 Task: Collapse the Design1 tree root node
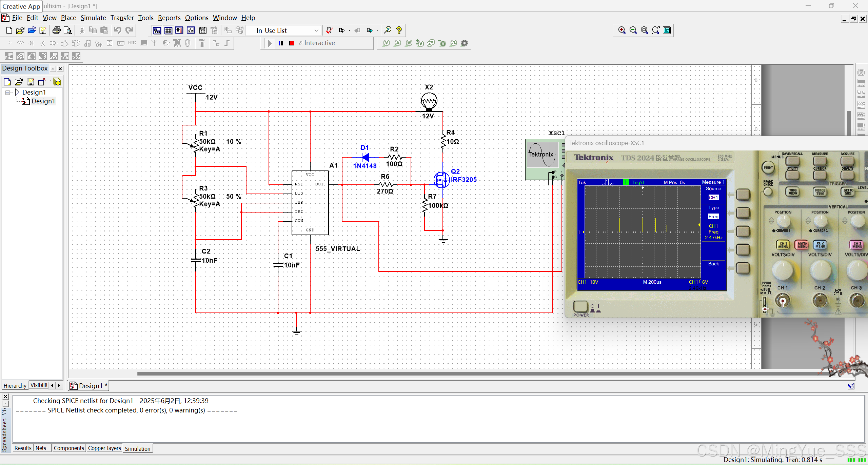click(x=7, y=93)
